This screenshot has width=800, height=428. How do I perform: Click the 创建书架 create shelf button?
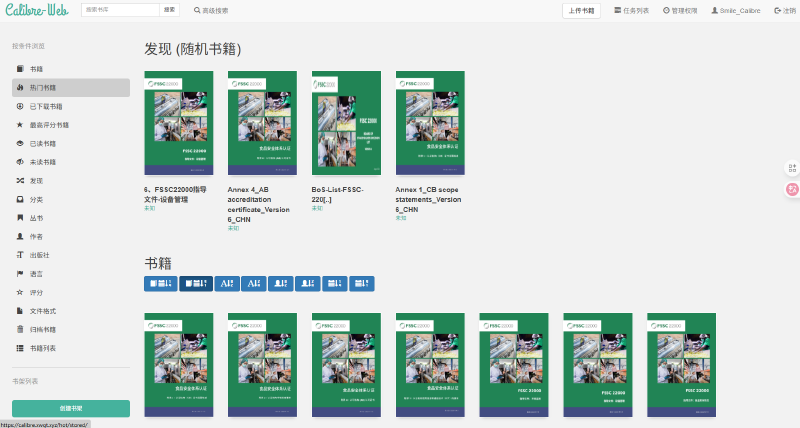point(71,409)
